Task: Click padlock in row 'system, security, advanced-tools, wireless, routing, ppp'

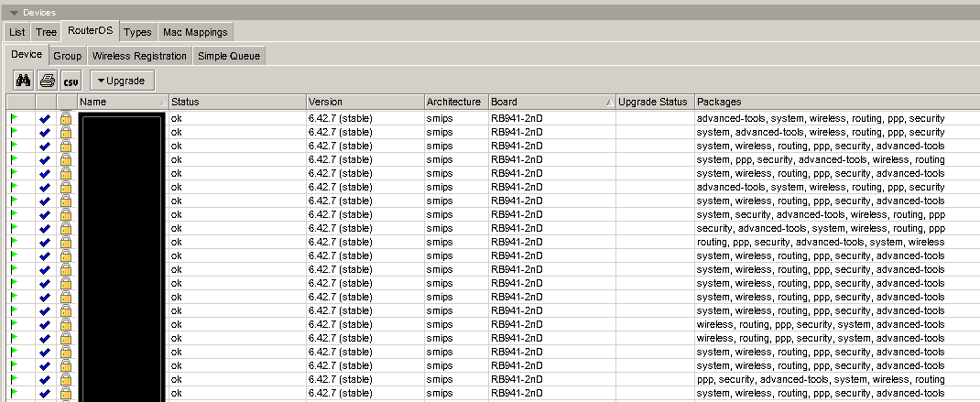Action: pos(66,214)
